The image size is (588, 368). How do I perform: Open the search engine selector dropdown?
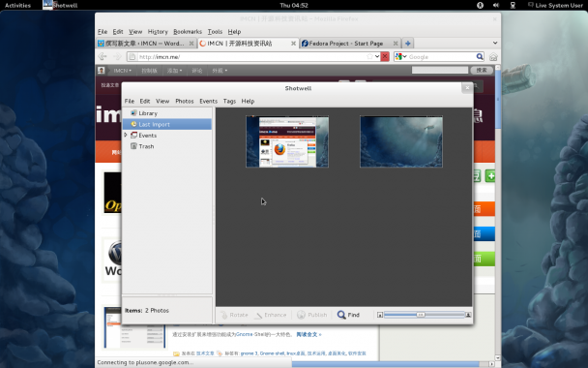tap(400, 57)
